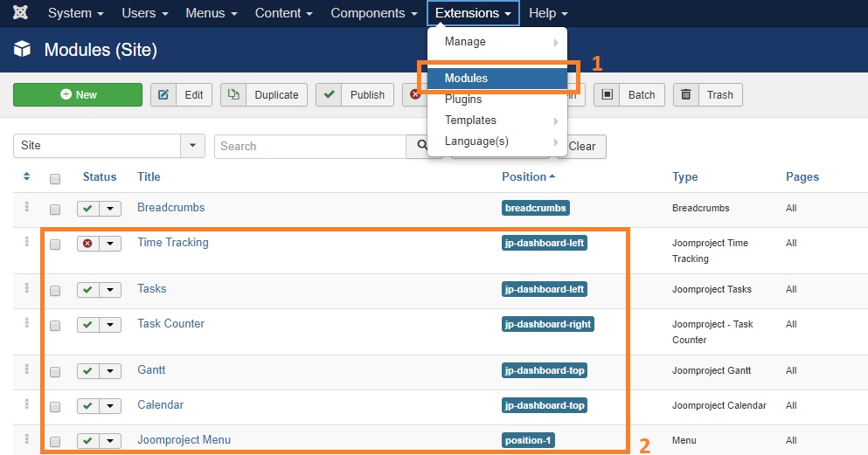This screenshot has height=455, width=868.
Task: Check the Time Tracking module checkbox
Action: pyautogui.click(x=55, y=245)
